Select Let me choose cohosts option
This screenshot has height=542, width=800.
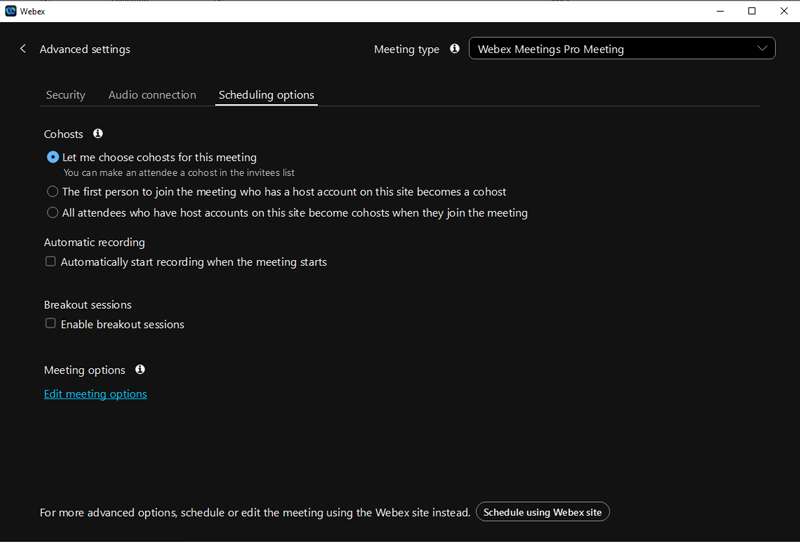coord(53,157)
